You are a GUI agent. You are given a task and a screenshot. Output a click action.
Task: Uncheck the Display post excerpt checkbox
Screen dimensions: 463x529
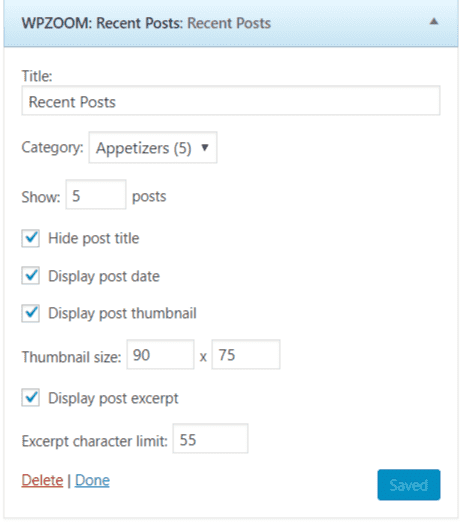pyautogui.click(x=31, y=397)
